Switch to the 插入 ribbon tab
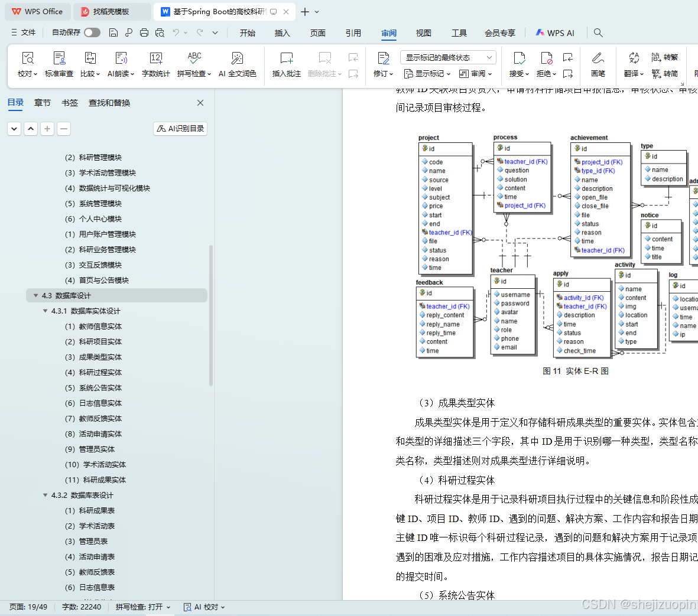This screenshot has width=698, height=616. click(x=283, y=33)
